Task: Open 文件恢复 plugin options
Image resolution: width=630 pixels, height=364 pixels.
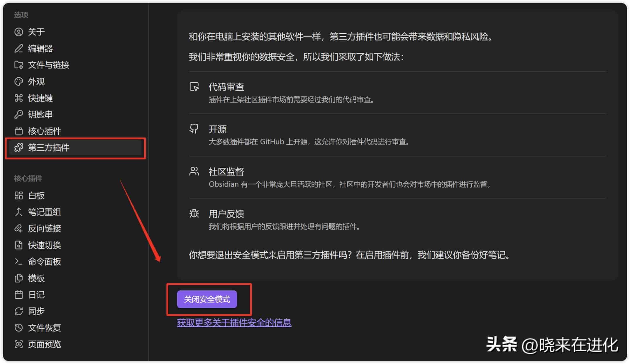Action: 76,327
